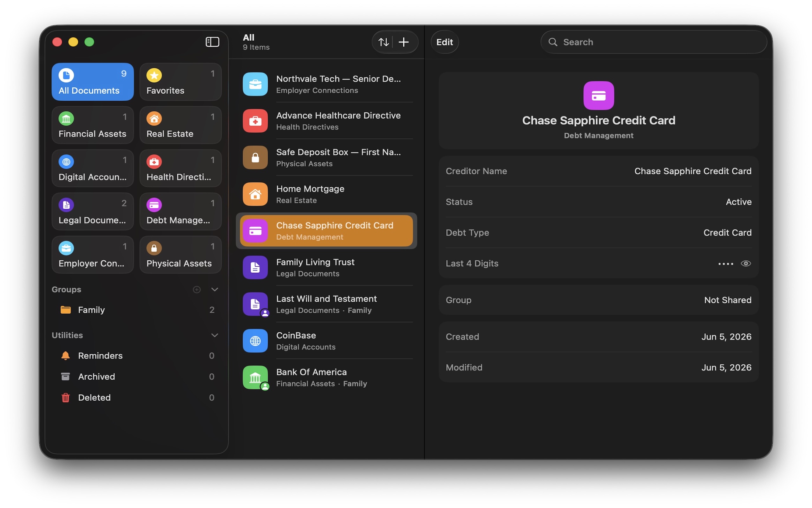The width and height of the screenshot is (812, 508).
Task: Click the Last Will document icon
Action: 255,304
